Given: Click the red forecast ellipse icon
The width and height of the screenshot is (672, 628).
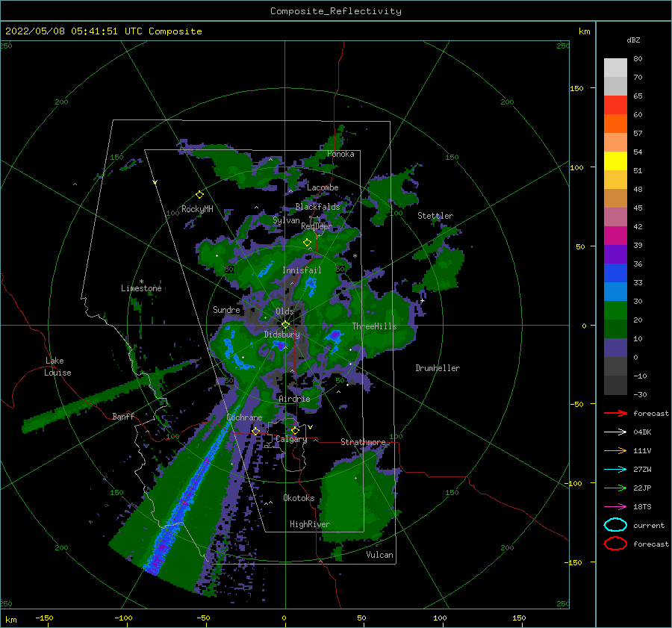Looking at the screenshot, I should 615,544.
